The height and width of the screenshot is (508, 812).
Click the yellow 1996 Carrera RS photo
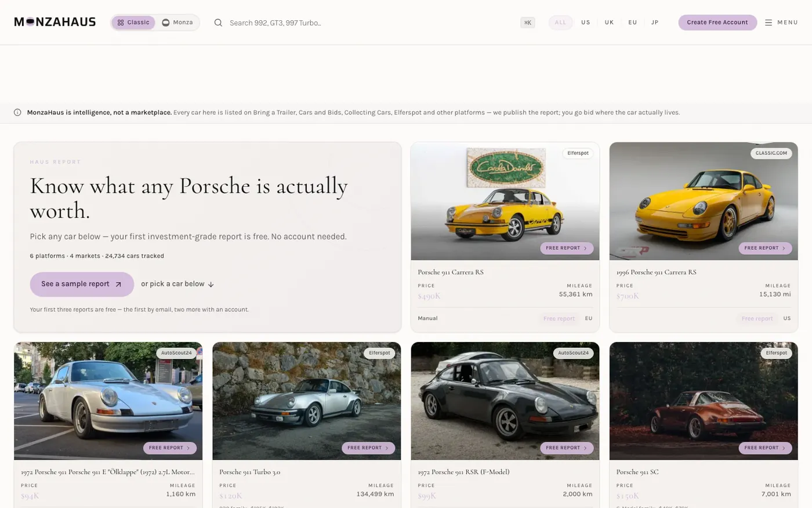(704, 201)
